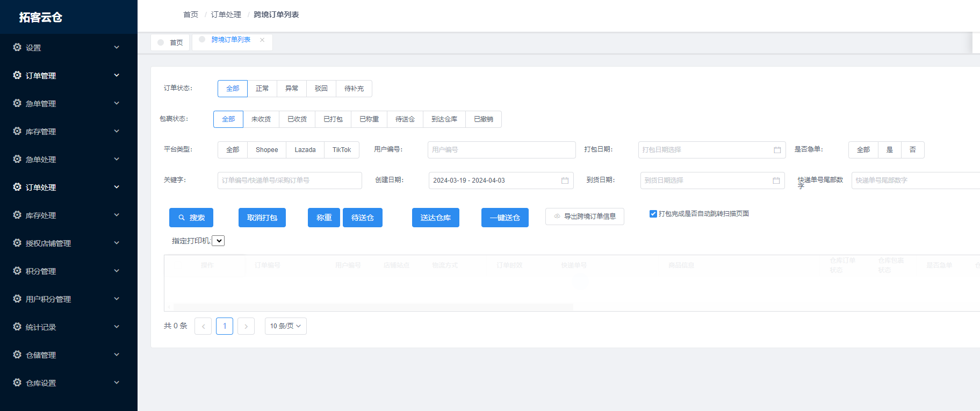
Task: Select 已打包 package status
Action: 333,119
